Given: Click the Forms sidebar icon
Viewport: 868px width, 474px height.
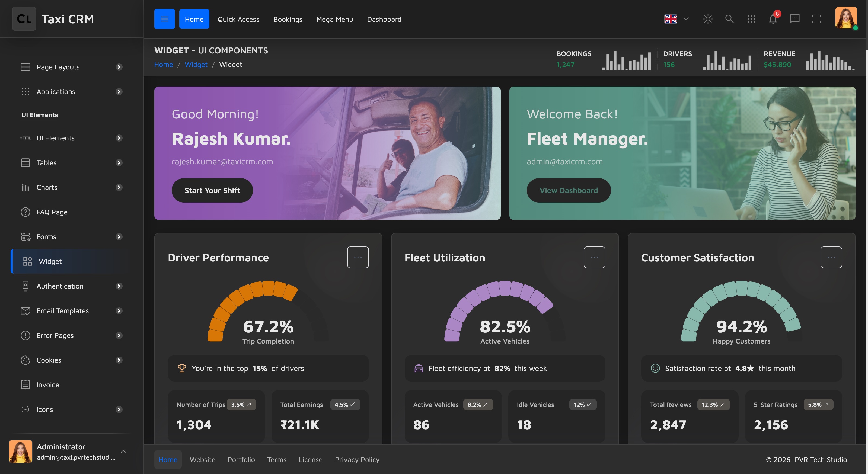Looking at the screenshot, I should tap(25, 237).
